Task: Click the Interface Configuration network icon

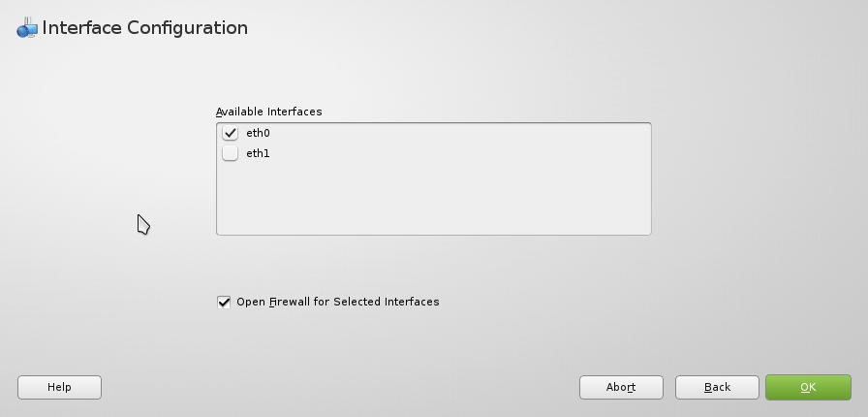Action: (27, 28)
